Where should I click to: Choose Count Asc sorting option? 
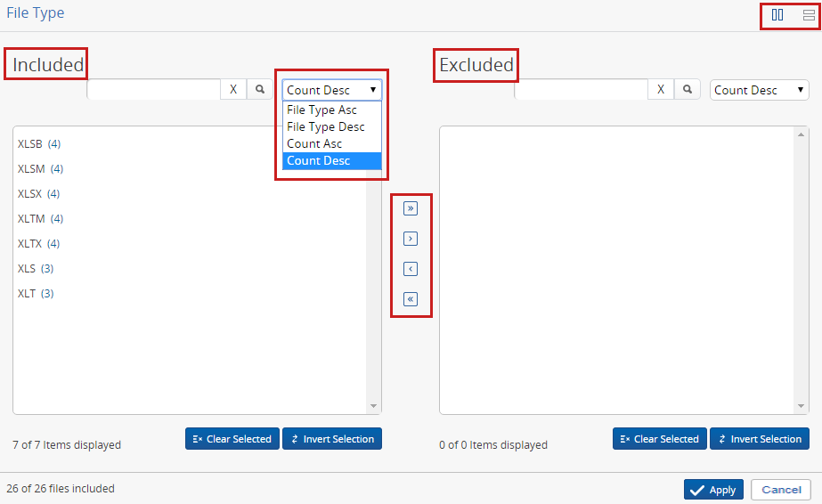[332, 143]
